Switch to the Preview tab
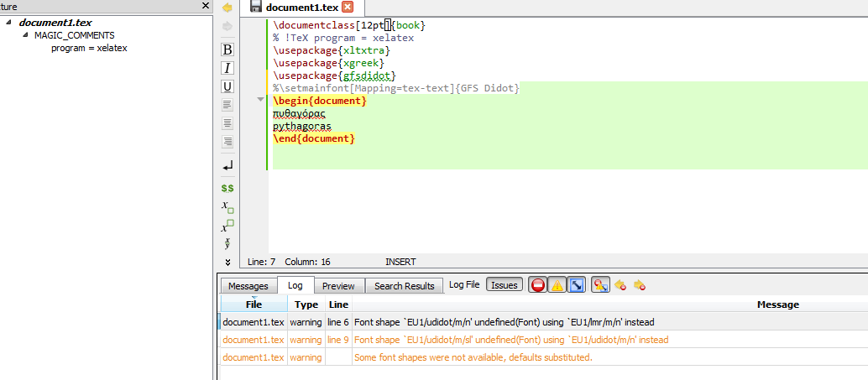868x380 pixels. tap(337, 286)
